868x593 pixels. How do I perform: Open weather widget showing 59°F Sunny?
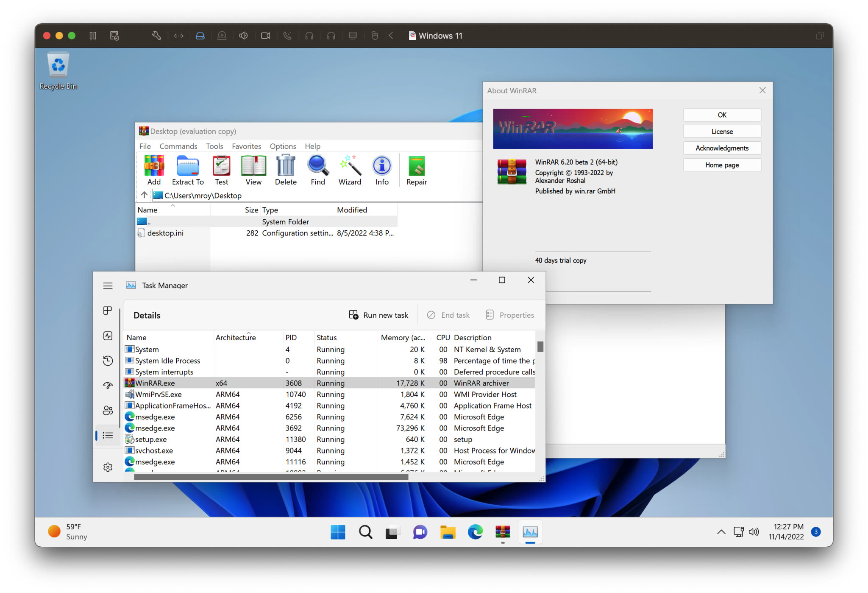(x=68, y=531)
